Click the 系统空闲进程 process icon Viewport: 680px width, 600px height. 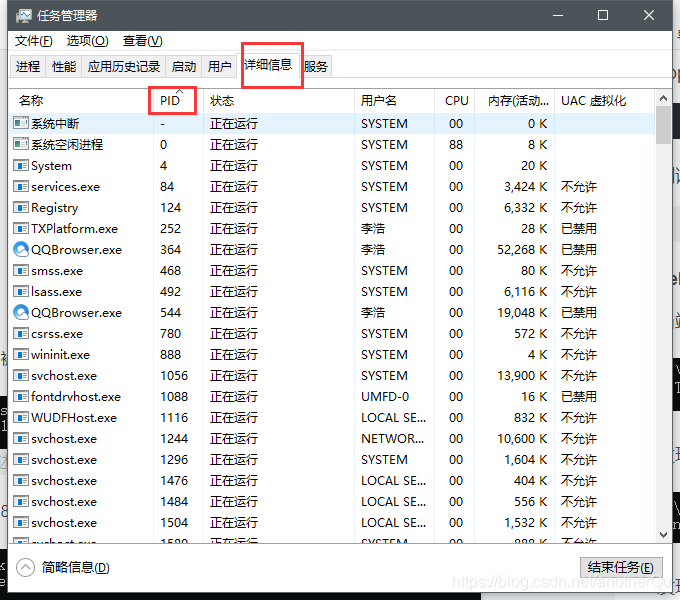(21, 144)
